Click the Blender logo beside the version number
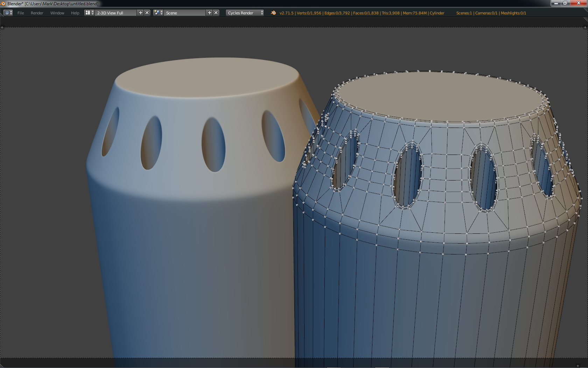 pyautogui.click(x=273, y=13)
